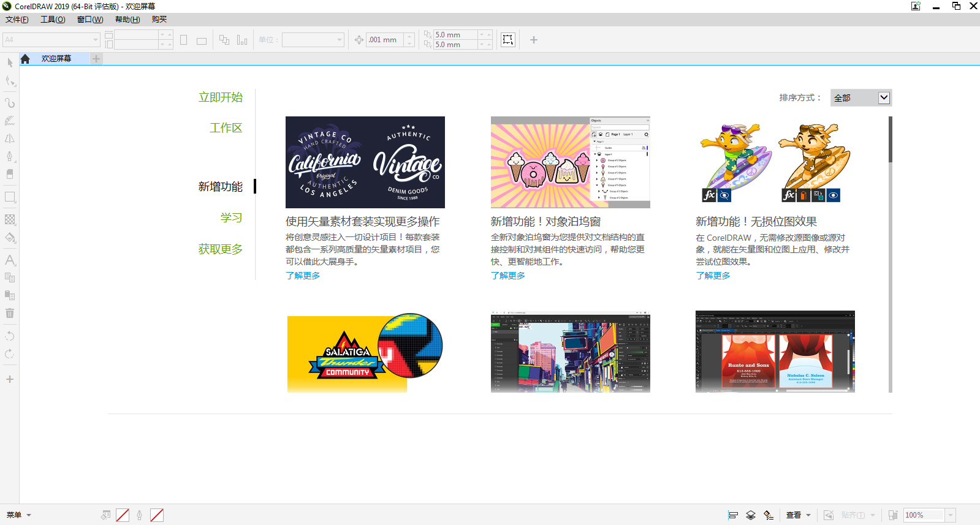Open the 窗口 menu
The image size is (980, 525).
tap(90, 20)
